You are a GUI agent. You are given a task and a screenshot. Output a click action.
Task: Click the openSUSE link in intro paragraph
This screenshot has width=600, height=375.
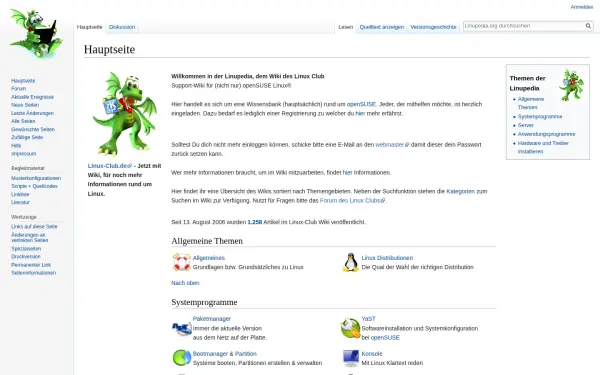(361, 104)
